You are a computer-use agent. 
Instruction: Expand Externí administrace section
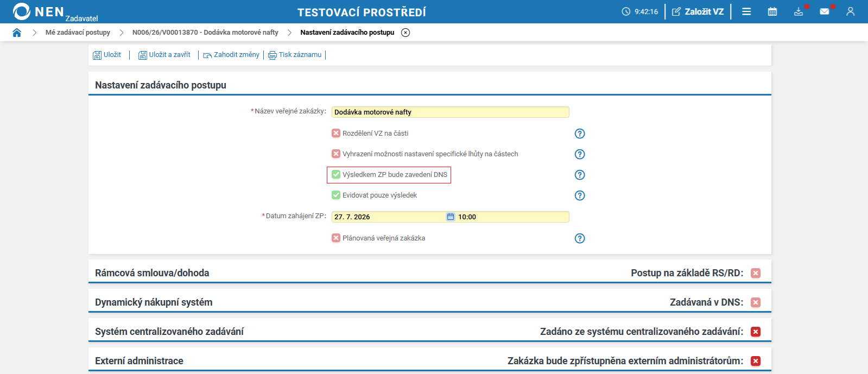tap(139, 361)
